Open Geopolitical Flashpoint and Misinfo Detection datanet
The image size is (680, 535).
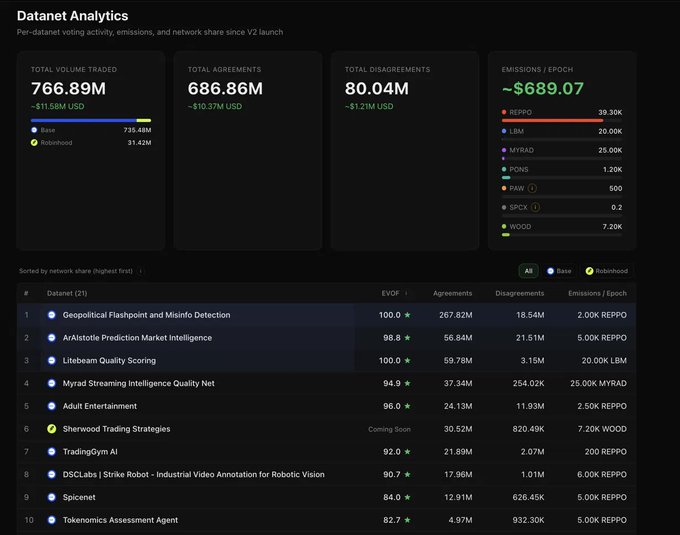(x=147, y=315)
